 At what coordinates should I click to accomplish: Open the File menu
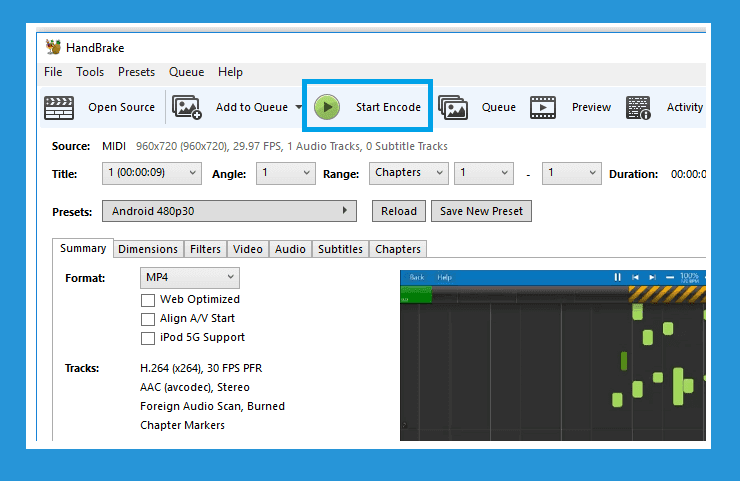click(x=53, y=72)
